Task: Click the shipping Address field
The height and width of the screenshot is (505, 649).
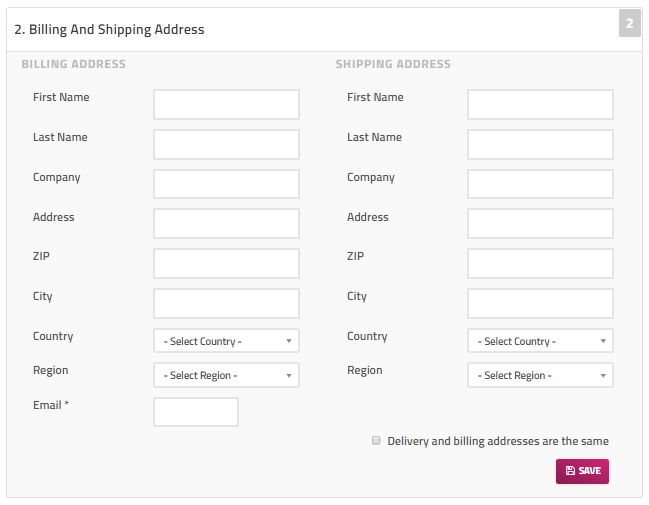Action: [540, 223]
